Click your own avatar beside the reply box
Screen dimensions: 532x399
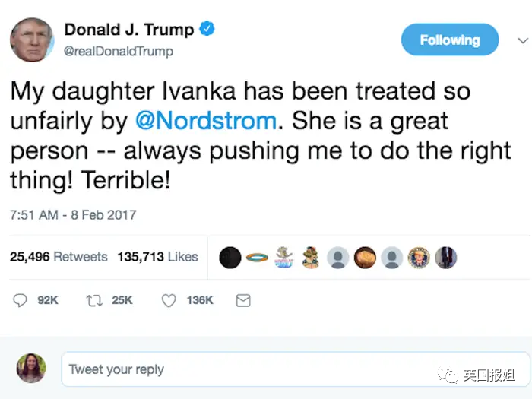[x=31, y=369]
